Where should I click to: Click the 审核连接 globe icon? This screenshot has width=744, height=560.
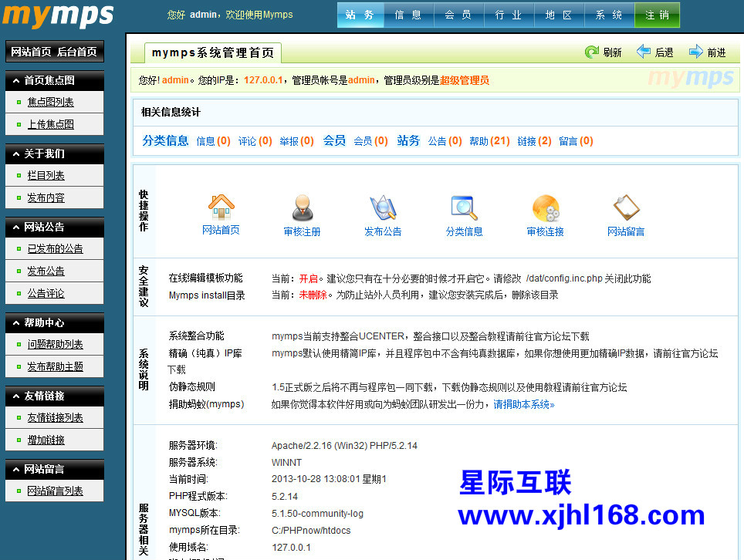click(x=545, y=208)
